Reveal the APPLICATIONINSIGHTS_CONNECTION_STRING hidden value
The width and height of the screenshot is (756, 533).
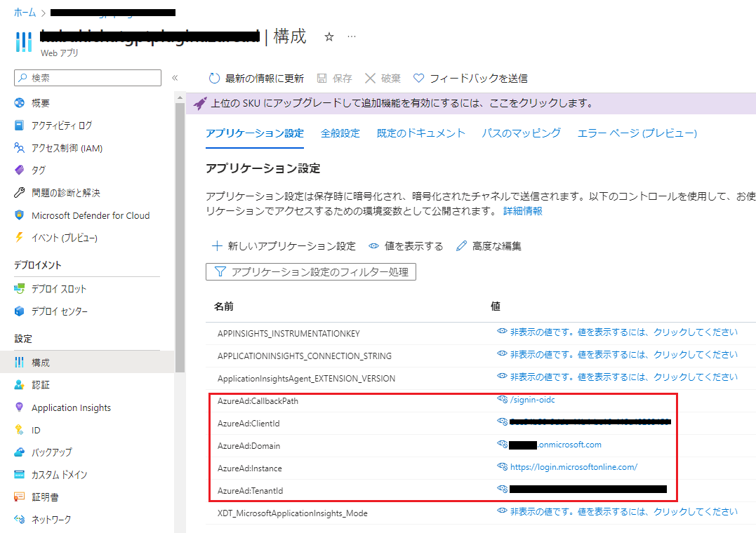[x=617, y=354]
